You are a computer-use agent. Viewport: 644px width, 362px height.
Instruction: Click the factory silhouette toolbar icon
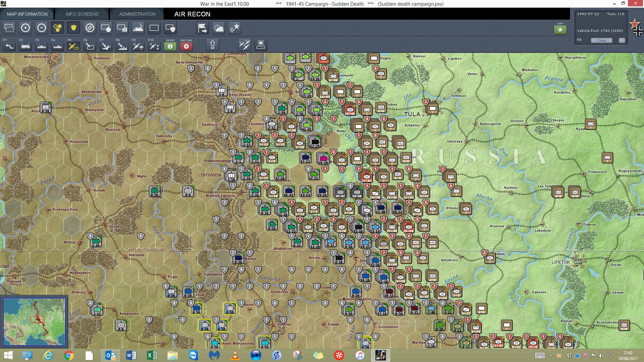tap(138, 28)
